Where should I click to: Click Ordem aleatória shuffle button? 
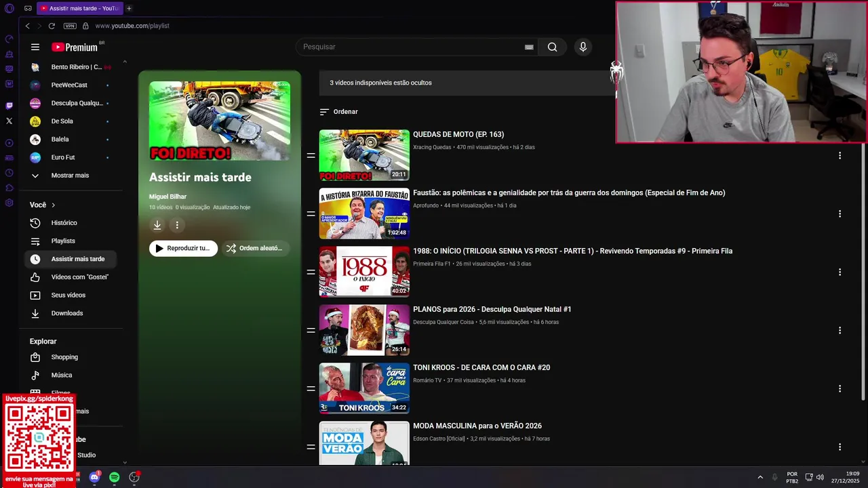tap(255, 248)
